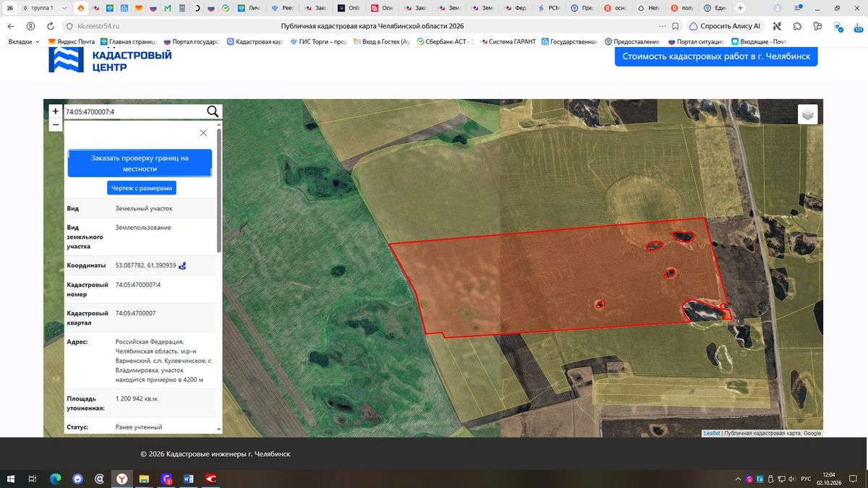Viewport: 868px width, 488px height.
Task: Go back to the previous page
Action: (11, 26)
